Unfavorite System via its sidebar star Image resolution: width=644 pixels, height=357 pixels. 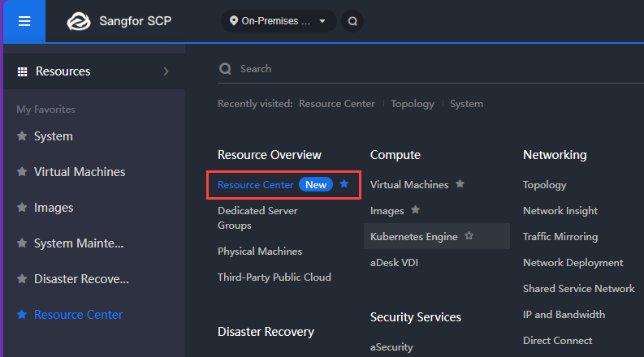tap(22, 135)
